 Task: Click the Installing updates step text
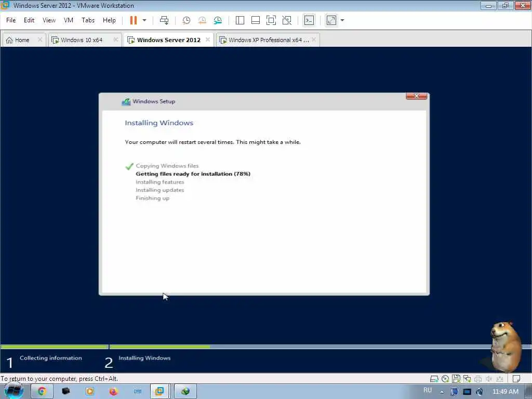tap(160, 190)
